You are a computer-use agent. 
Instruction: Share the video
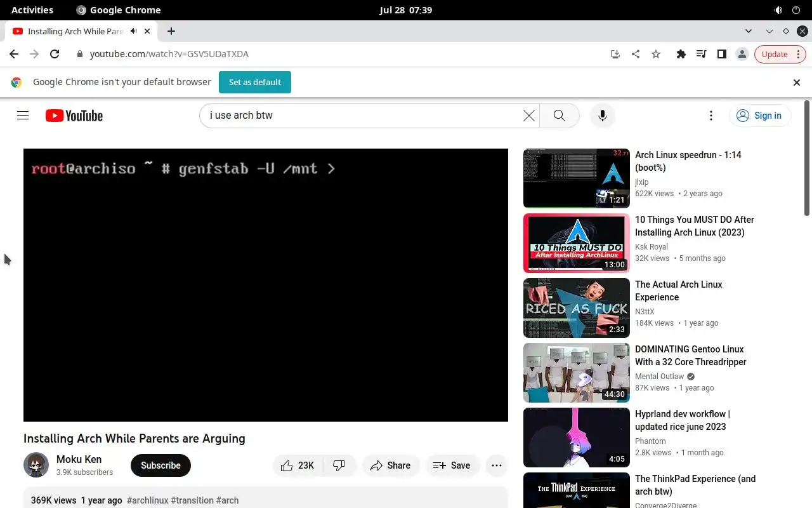pos(391,465)
